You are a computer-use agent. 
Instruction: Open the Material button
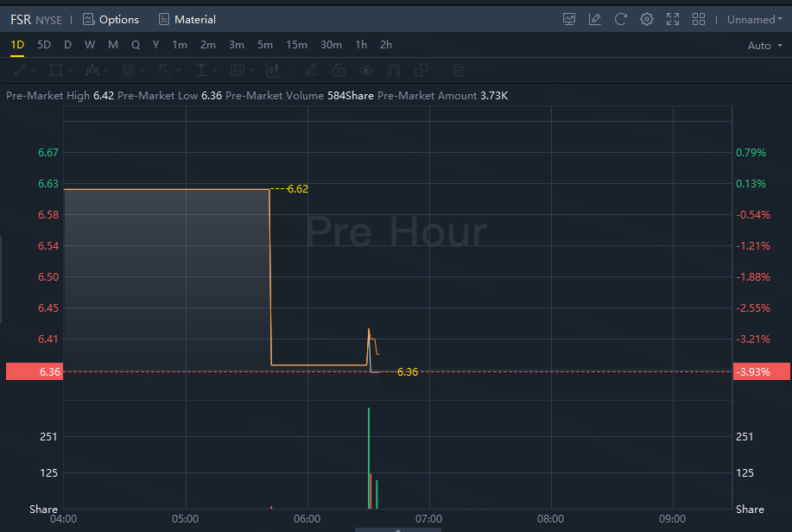187,19
